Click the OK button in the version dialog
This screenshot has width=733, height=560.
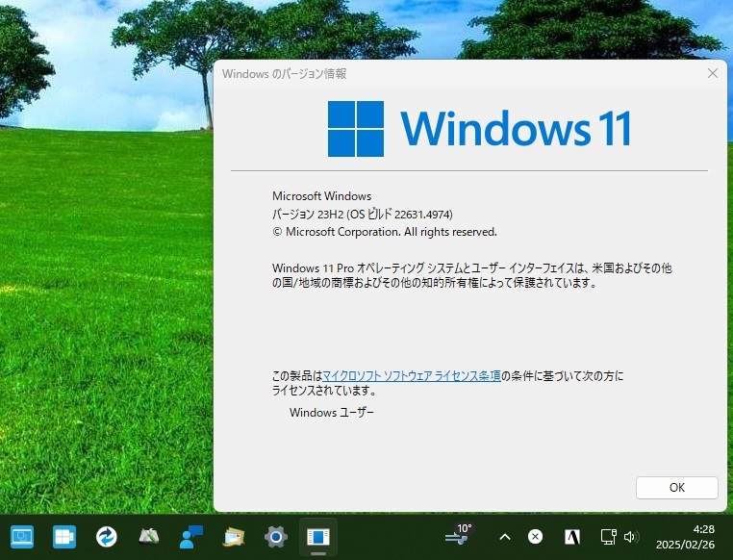(x=676, y=488)
